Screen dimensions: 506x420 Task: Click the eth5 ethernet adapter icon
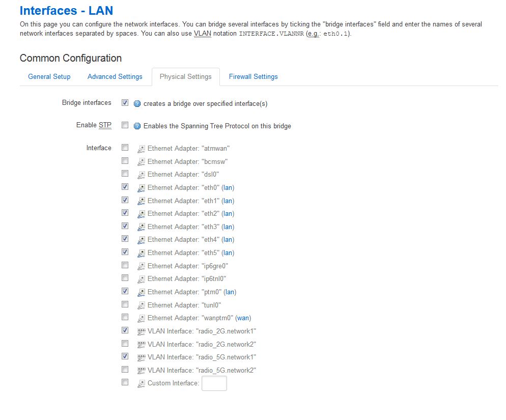click(x=141, y=253)
